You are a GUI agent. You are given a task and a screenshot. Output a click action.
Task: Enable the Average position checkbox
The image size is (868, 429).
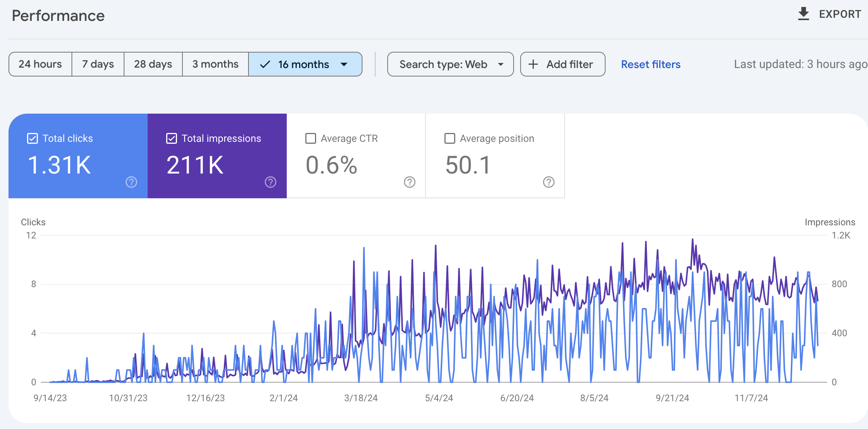pyautogui.click(x=450, y=138)
